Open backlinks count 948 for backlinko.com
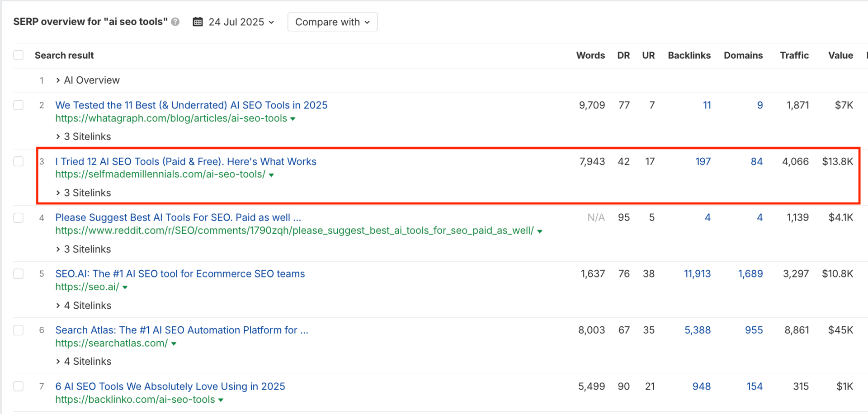868x414 pixels. pyautogui.click(x=702, y=386)
